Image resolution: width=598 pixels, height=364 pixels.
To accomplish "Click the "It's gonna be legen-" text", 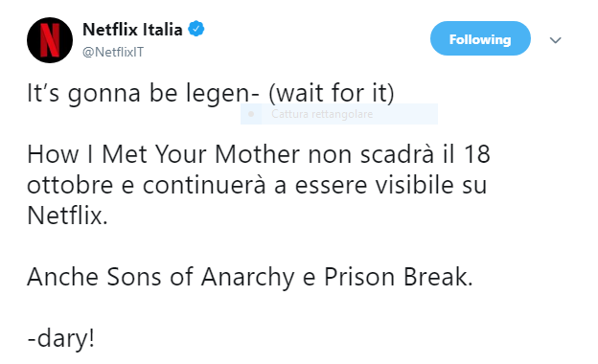I will coord(144,93).
